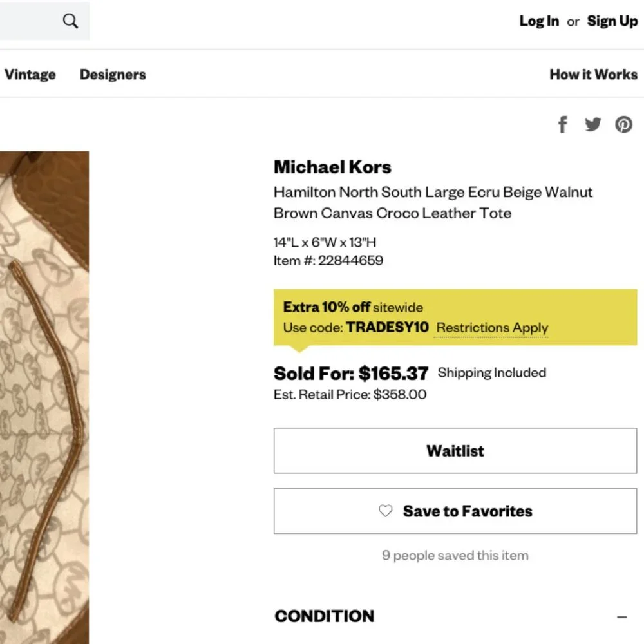Click Sign Up link
Viewport: 644px width, 644px height.
(x=612, y=21)
